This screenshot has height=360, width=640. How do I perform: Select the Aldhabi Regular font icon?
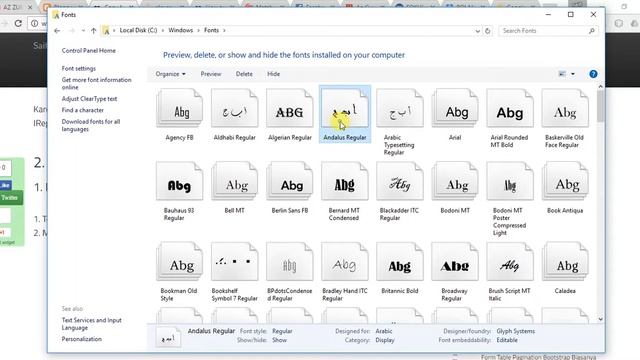[234, 108]
